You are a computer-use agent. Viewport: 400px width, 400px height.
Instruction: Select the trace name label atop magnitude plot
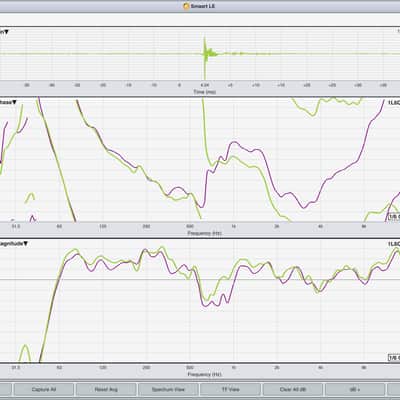click(394, 244)
